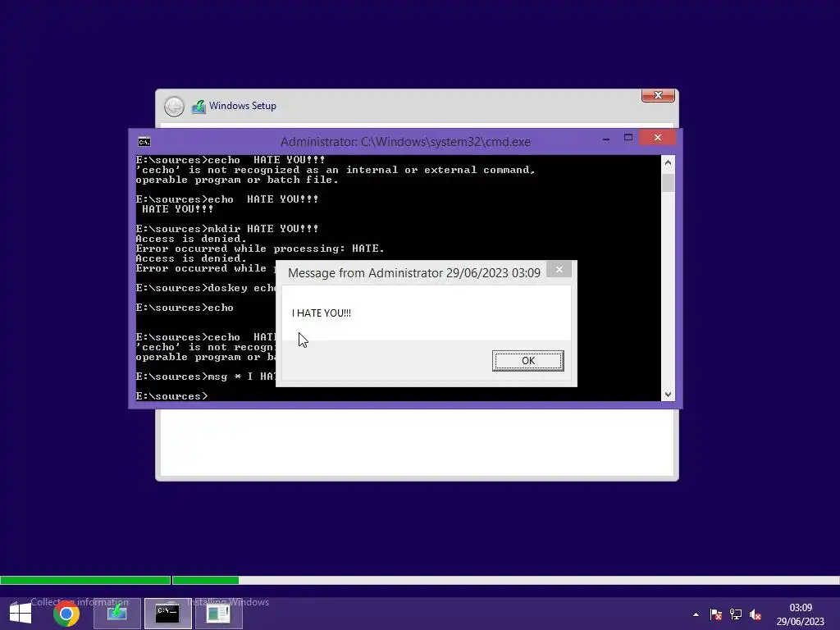Switch to Command Prompt taskbar icon
The image size is (840, 630).
pyautogui.click(x=167, y=614)
